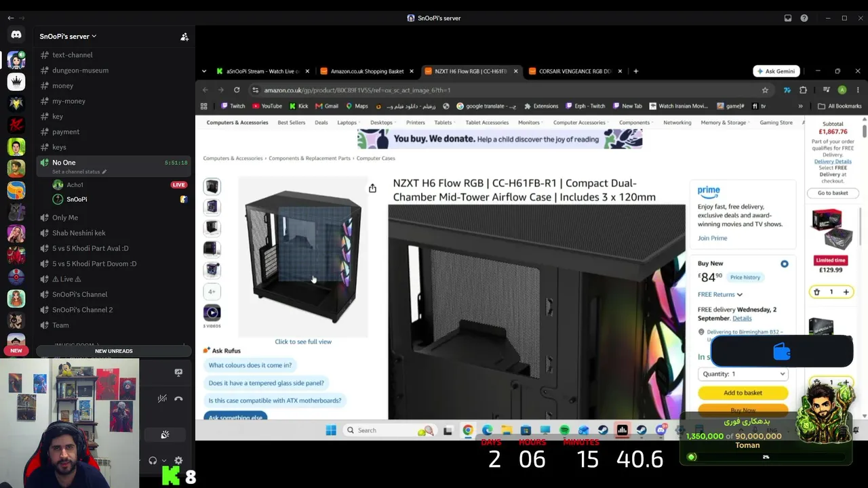Show more bookmarks with the overflow chevron
868x488 pixels.
coord(800,106)
